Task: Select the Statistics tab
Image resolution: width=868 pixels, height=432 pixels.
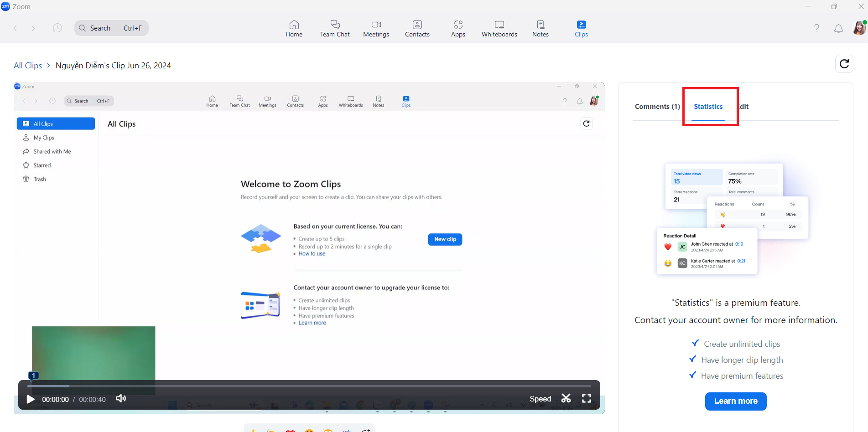Action: (708, 107)
